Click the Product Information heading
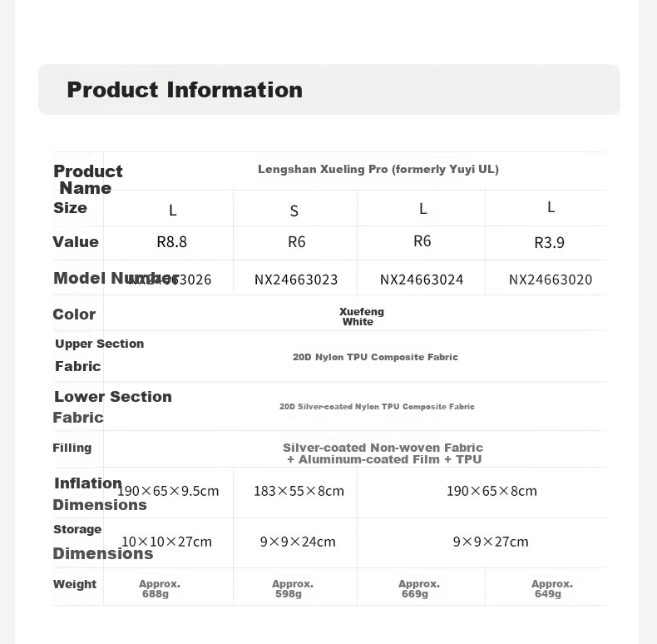 click(x=185, y=90)
